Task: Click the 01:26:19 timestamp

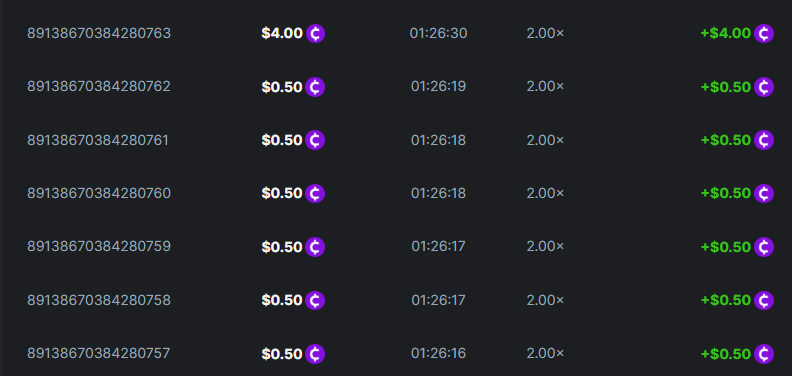Action: [x=438, y=86]
